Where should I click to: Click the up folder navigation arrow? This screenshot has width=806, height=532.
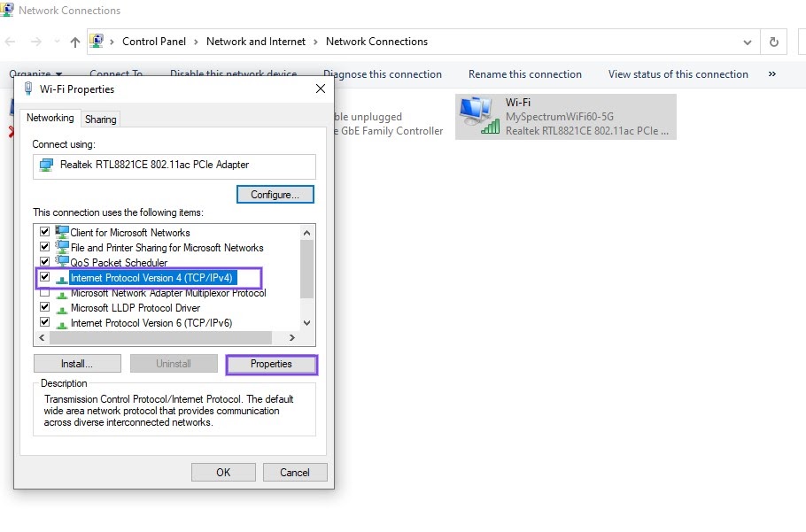point(75,42)
